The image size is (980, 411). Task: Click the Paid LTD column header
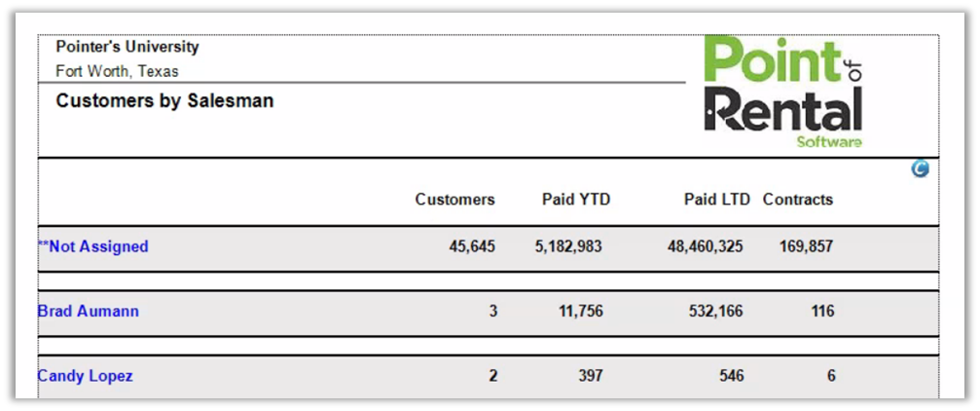tap(717, 200)
